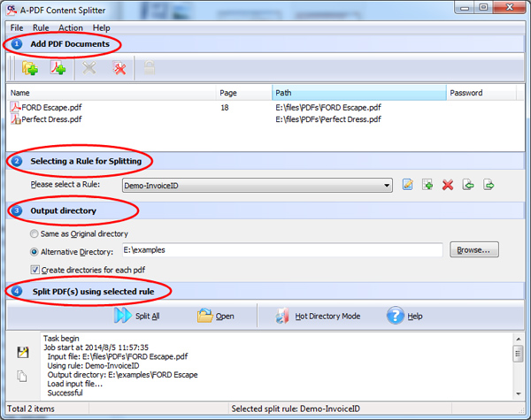Select Same as Original directory option
The image size is (531, 420).
click(34, 233)
